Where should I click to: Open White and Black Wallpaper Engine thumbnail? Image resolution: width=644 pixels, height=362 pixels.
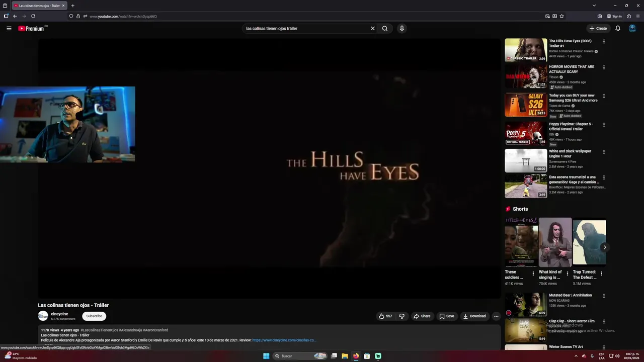click(x=526, y=160)
